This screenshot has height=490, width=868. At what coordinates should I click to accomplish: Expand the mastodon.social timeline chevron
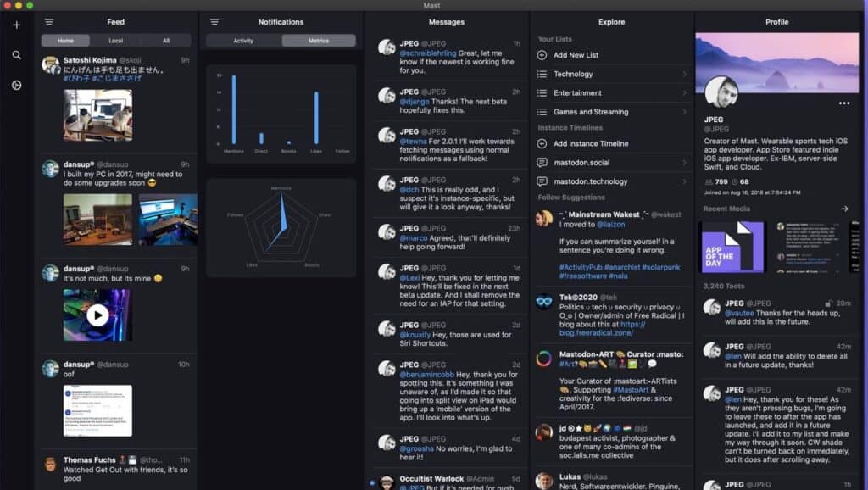pyautogui.click(x=684, y=163)
